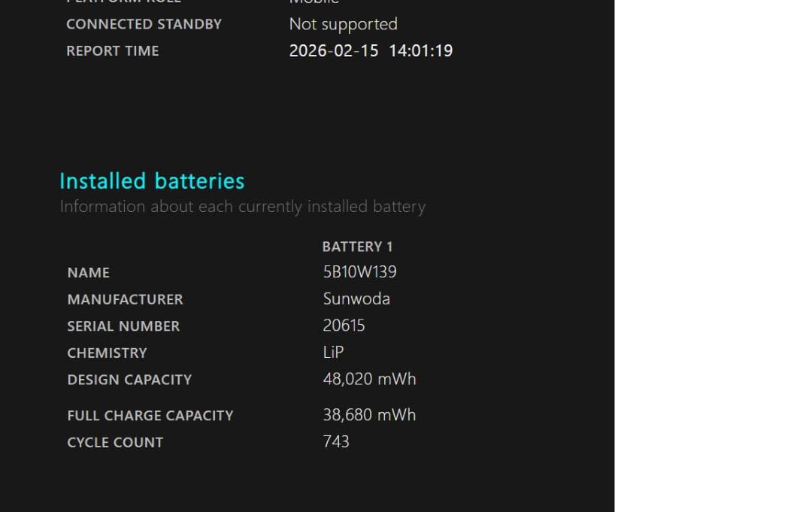Select the REPORT TIME label
This screenshot has height=512, width=812.
coord(112,51)
